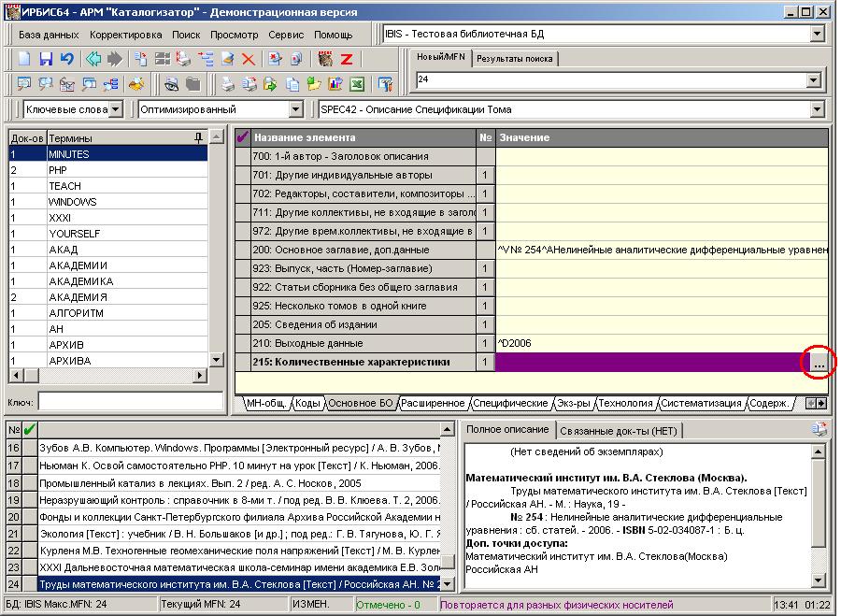This screenshot has width=841, height=616.
Task: Click the red Z toolbar icon
Action: coord(347,59)
